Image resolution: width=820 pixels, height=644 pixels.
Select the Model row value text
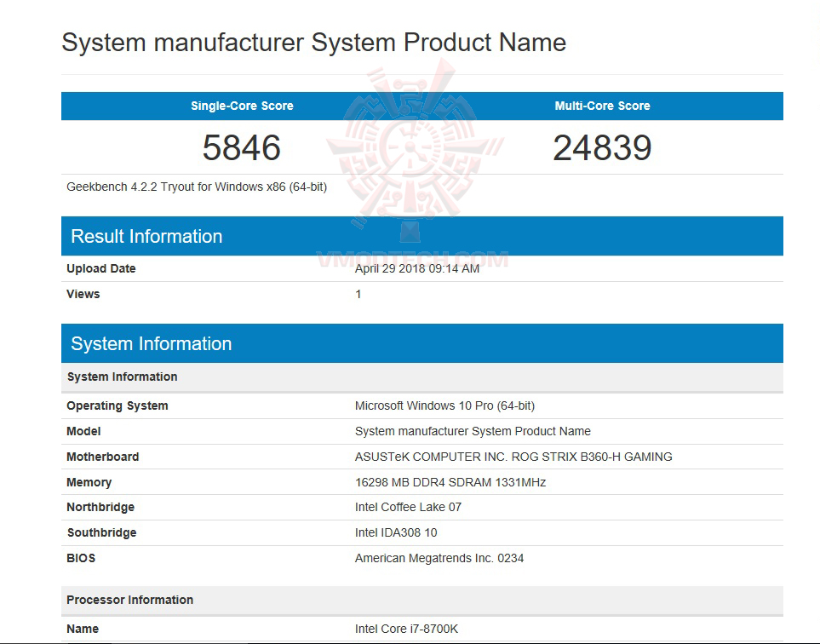[473, 431]
